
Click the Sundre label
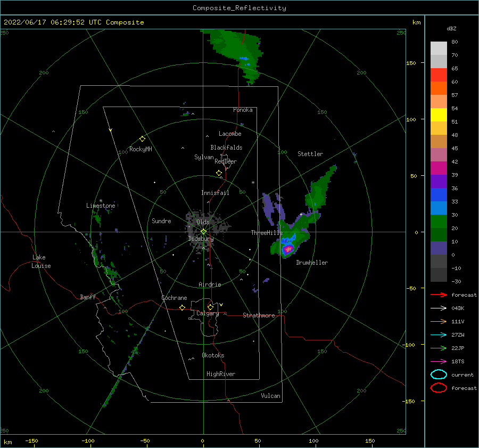point(161,221)
